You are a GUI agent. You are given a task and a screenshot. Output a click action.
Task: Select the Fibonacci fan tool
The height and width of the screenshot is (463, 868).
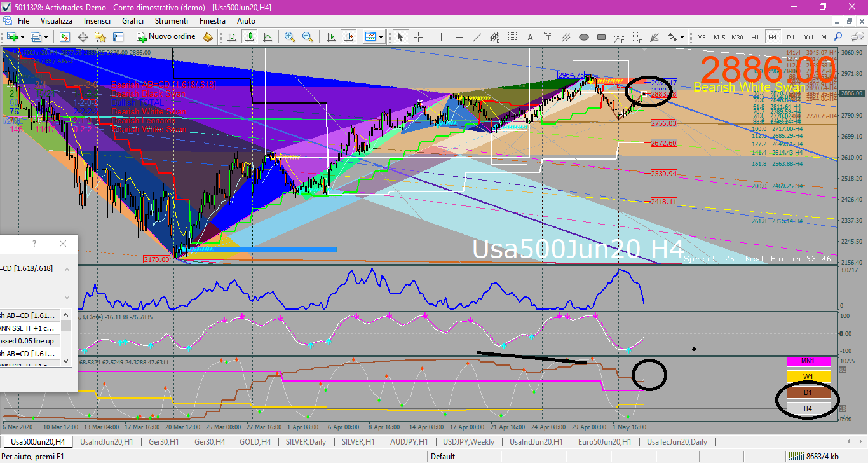(x=655, y=37)
